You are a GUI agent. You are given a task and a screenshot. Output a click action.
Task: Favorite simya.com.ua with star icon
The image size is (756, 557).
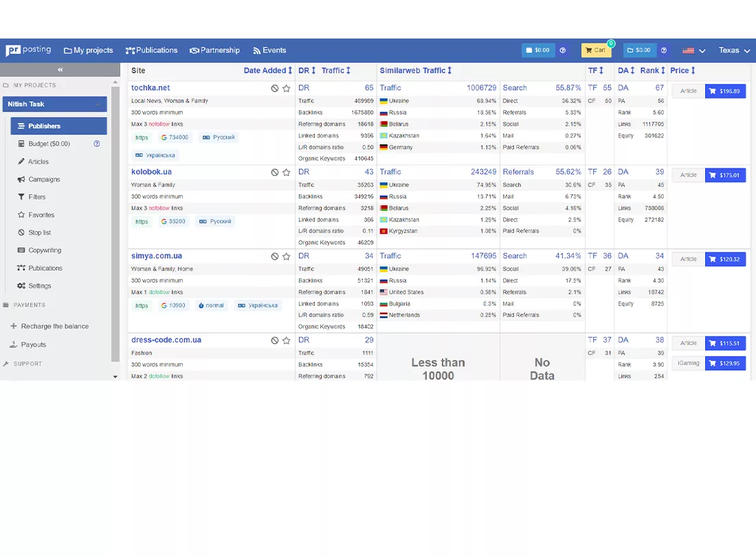[287, 256]
